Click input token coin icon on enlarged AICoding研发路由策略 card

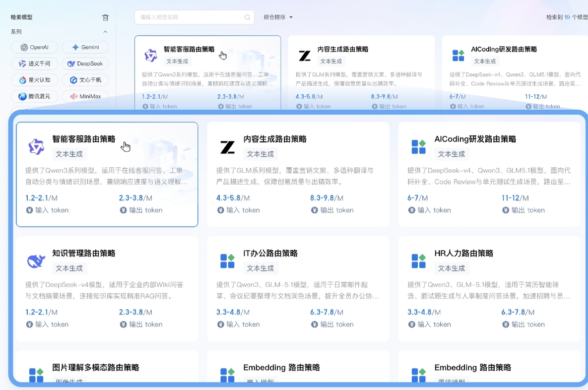pyautogui.click(x=412, y=210)
